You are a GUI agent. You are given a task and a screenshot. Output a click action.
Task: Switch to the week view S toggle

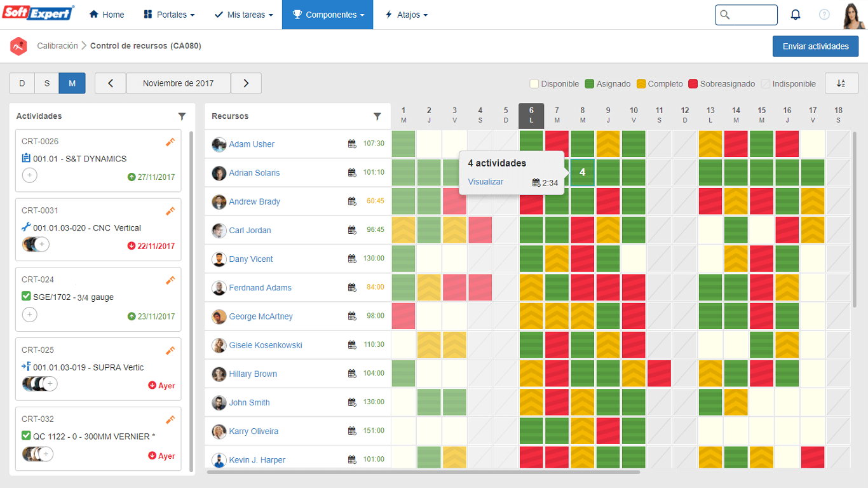click(x=47, y=83)
